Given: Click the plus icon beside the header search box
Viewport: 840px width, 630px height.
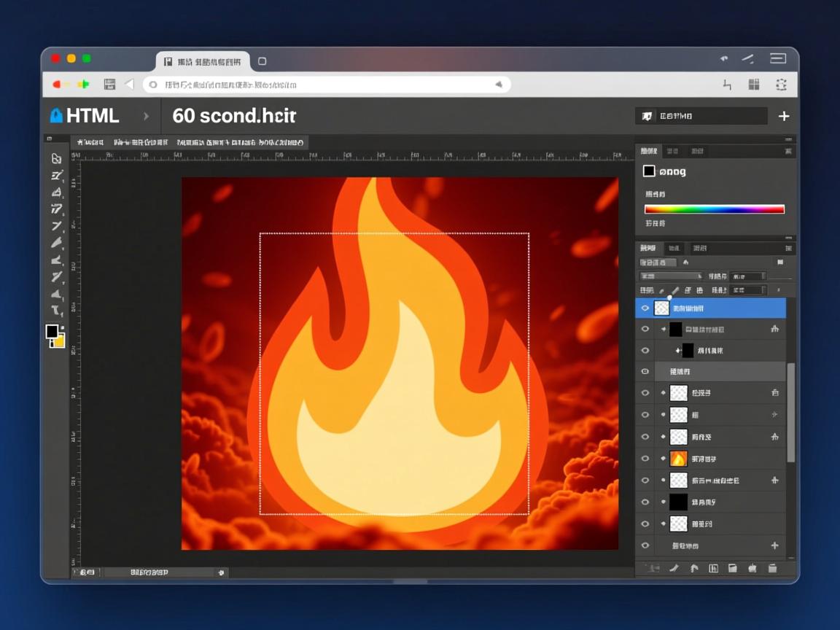Looking at the screenshot, I should [x=784, y=116].
